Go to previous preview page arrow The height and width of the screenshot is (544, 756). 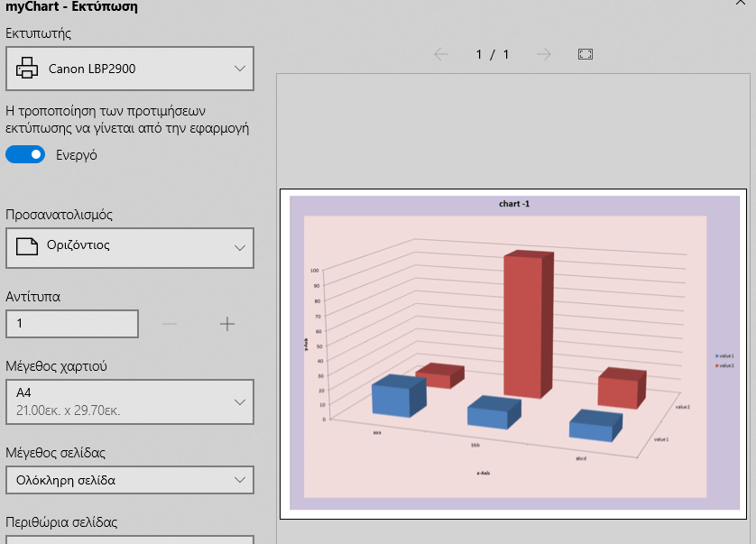tap(441, 54)
